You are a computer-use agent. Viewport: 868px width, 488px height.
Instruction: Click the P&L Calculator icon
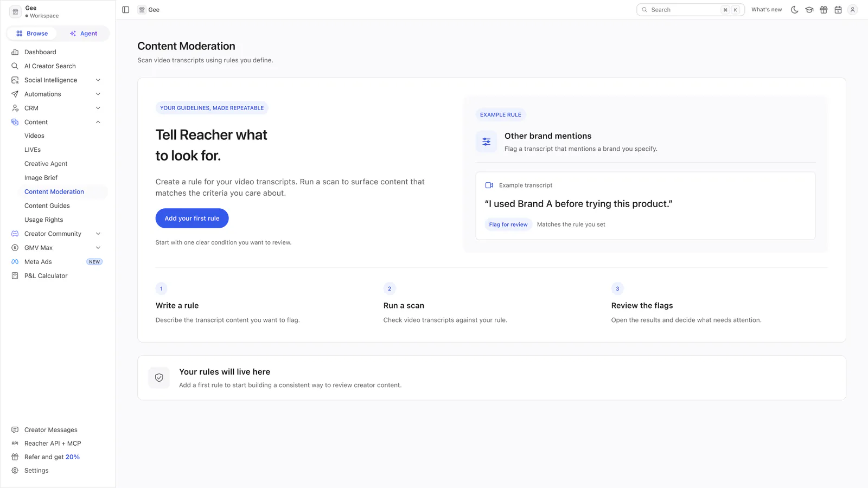[x=15, y=276]
